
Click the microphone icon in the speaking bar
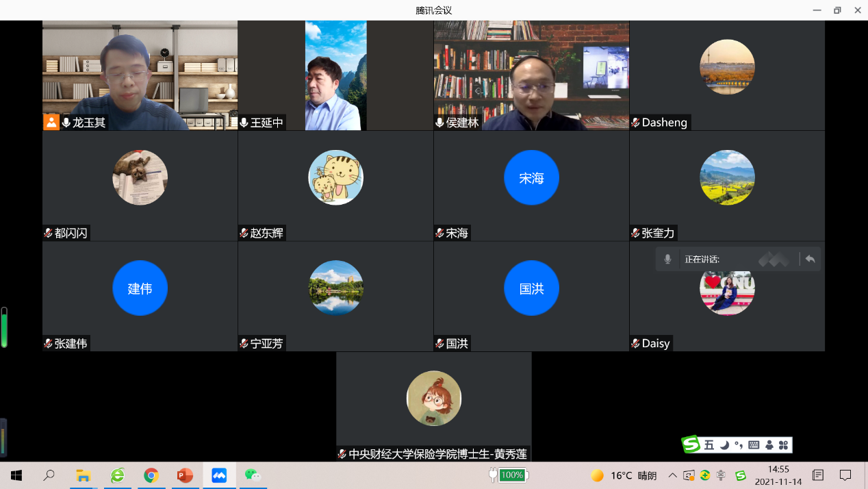point(667,259)
